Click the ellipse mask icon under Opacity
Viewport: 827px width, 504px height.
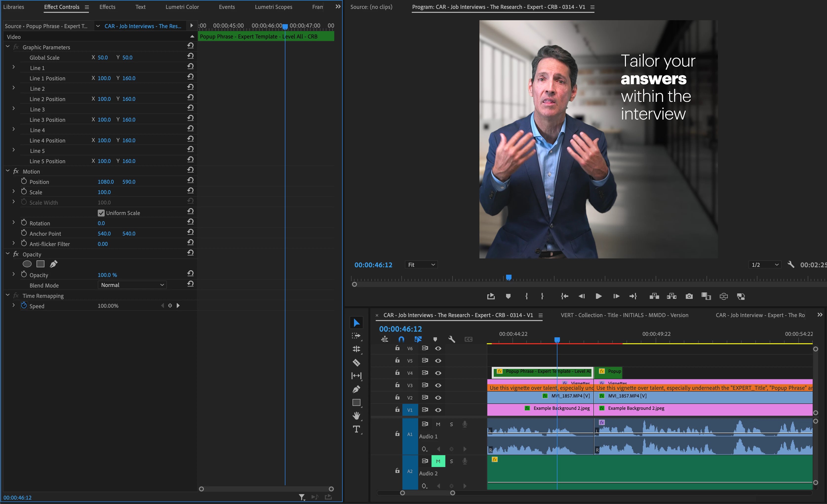point(27,264)
